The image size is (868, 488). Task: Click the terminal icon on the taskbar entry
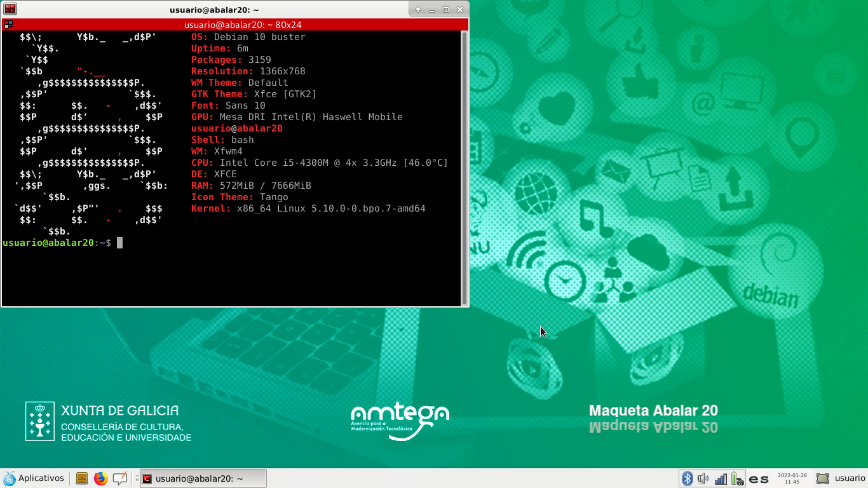point(147,478)
